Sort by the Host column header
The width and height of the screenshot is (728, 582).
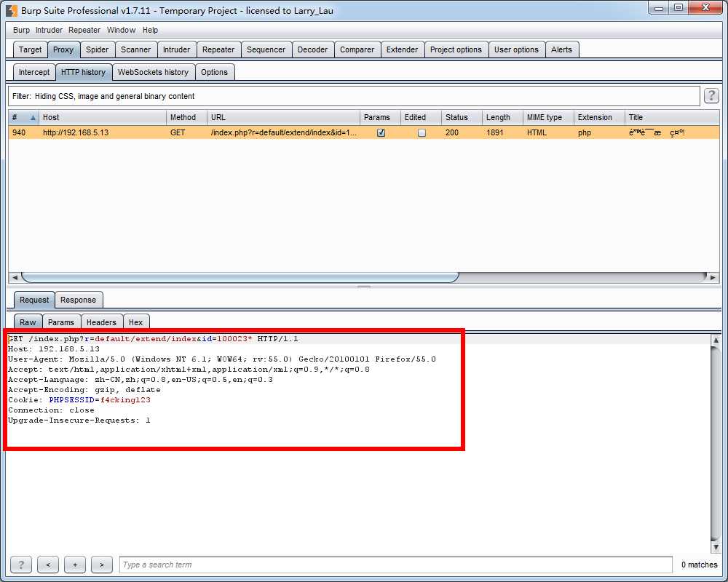tap(102, 117)
